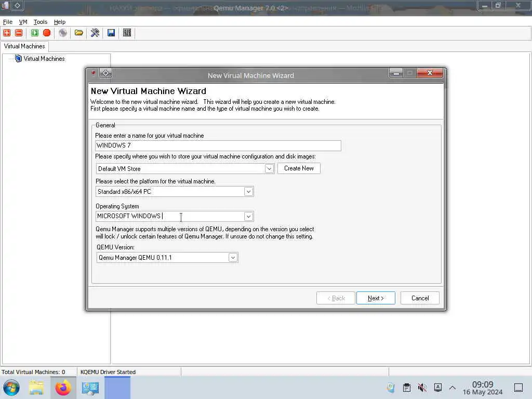532x399 pixels.
Task: Open the VM menu
Action: pos(23,22)
